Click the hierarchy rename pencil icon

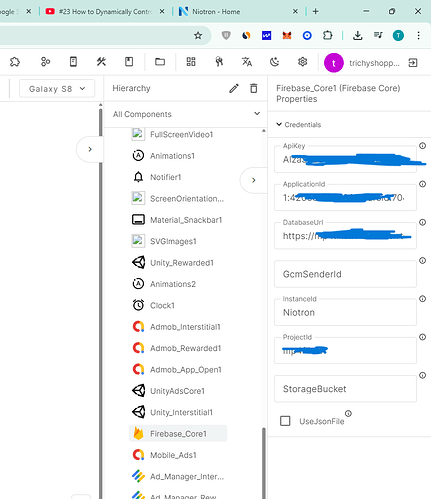[234, 88]
